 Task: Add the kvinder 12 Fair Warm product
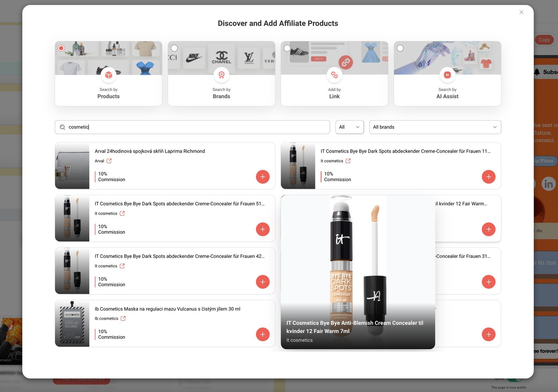pos(489,229)
